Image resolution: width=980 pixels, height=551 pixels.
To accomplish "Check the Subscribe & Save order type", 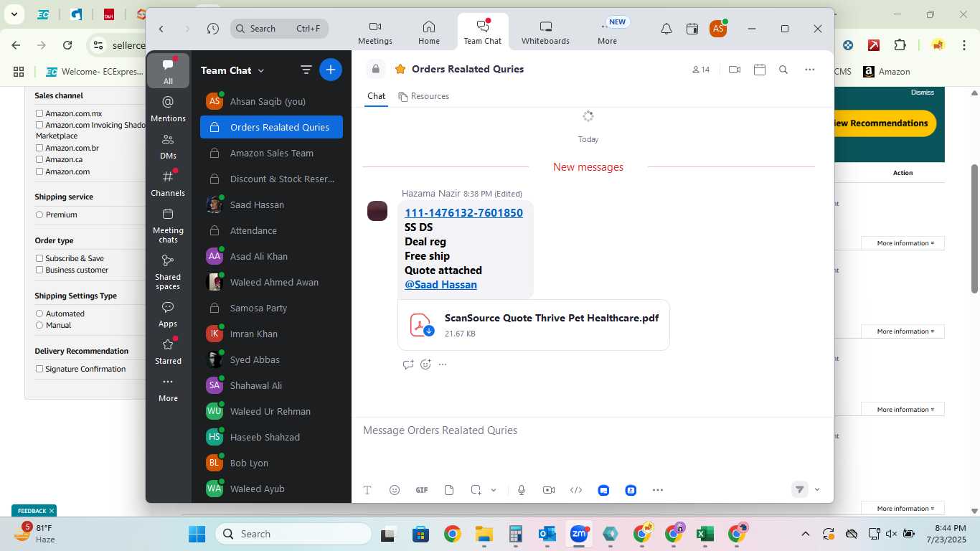I will click(39, 258).
